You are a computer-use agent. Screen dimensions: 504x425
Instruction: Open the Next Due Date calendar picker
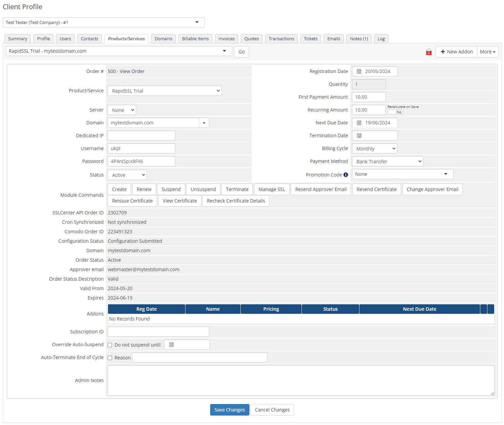(359, 123)
